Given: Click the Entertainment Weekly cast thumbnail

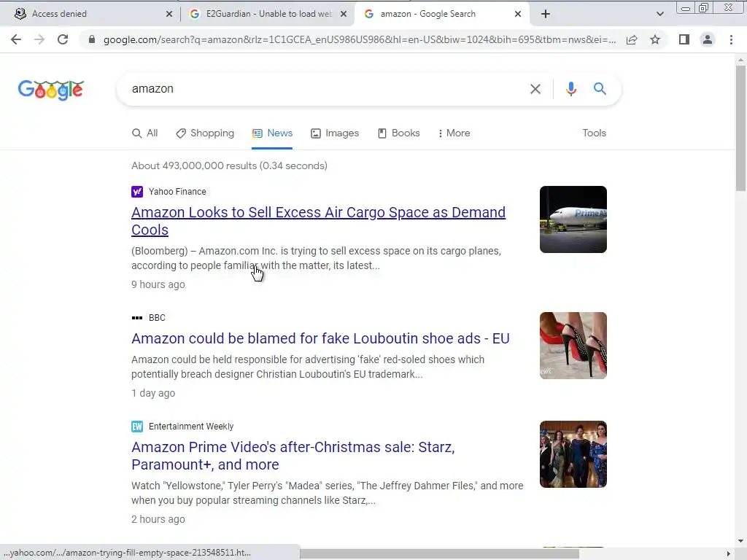Looking at the screenshot, I should (573, 454).
